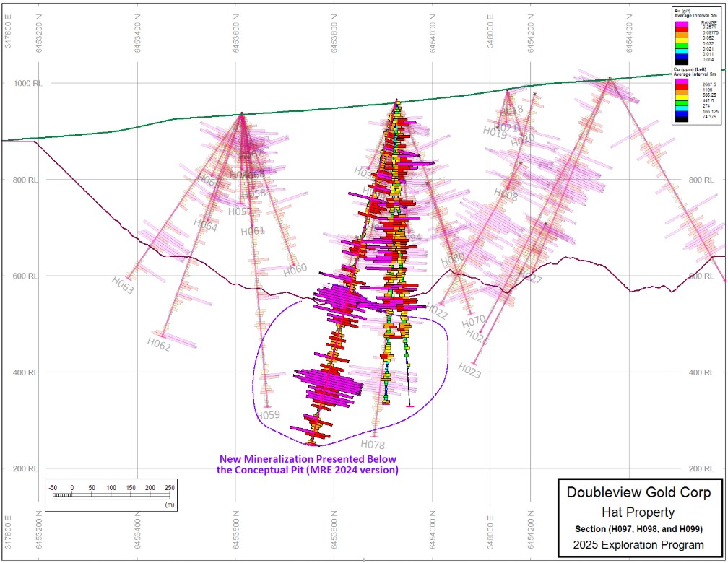Click the H078 drill hole label
728x563 pixels.
(x=373, y=445)
